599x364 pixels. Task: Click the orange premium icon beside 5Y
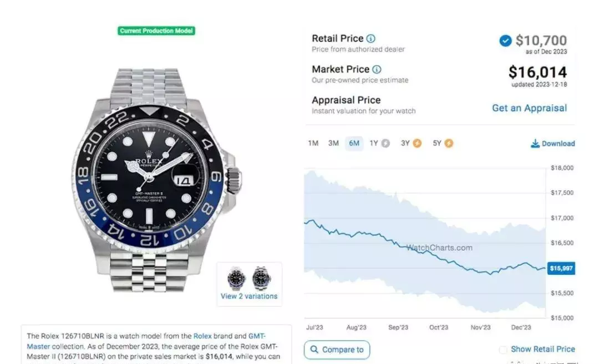449,143
